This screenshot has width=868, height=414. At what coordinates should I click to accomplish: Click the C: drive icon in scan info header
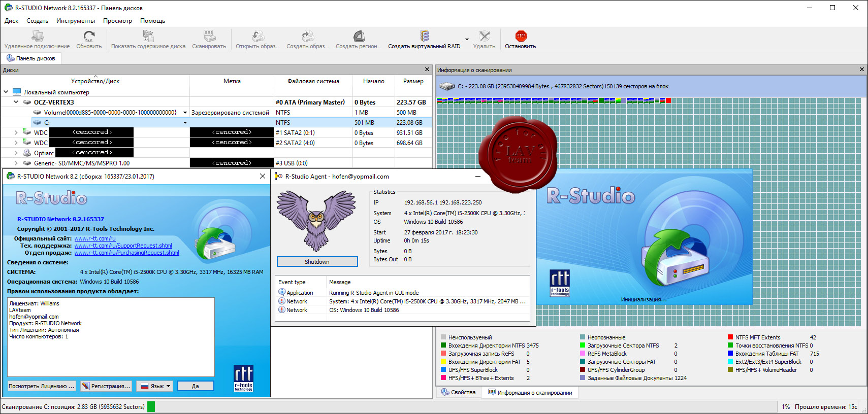[447, 86]
